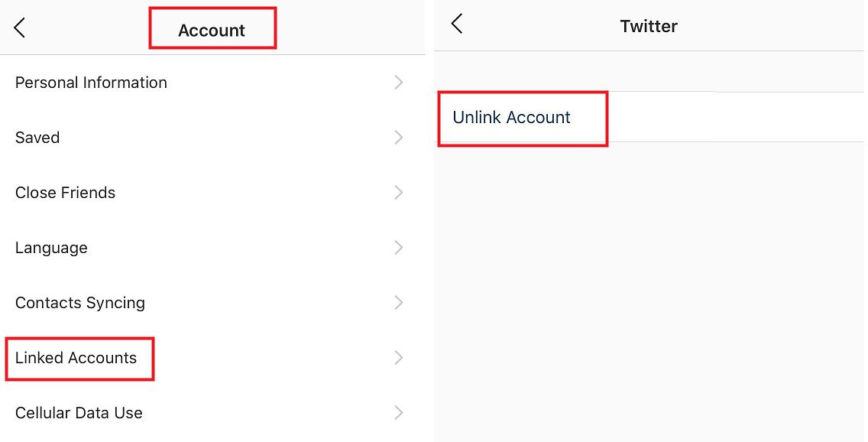
Task: Open the Linked Accounts entry
Action: click(x=76, y=358)
